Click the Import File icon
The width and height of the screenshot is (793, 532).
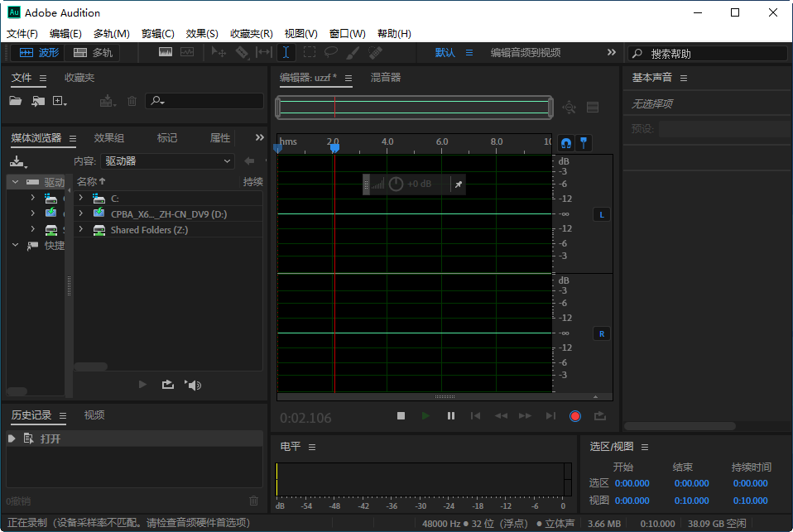click(x=38, y=101)
